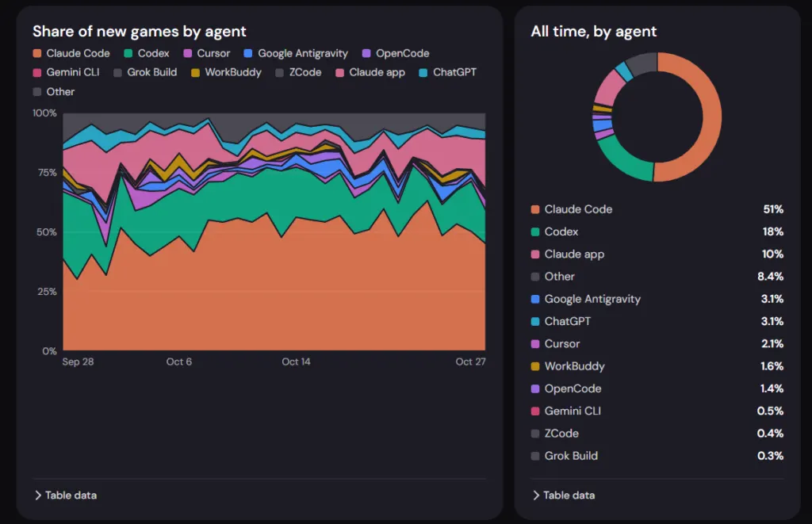Click the Codex green swatch in All time list
This screenshot has height=524, width=812.
tap(535, 232)
